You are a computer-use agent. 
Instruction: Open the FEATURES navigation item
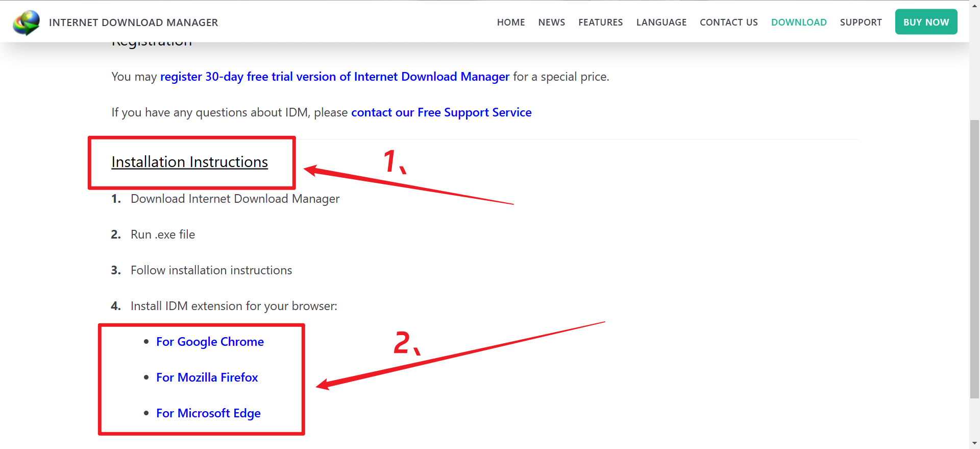pos(600,22)
